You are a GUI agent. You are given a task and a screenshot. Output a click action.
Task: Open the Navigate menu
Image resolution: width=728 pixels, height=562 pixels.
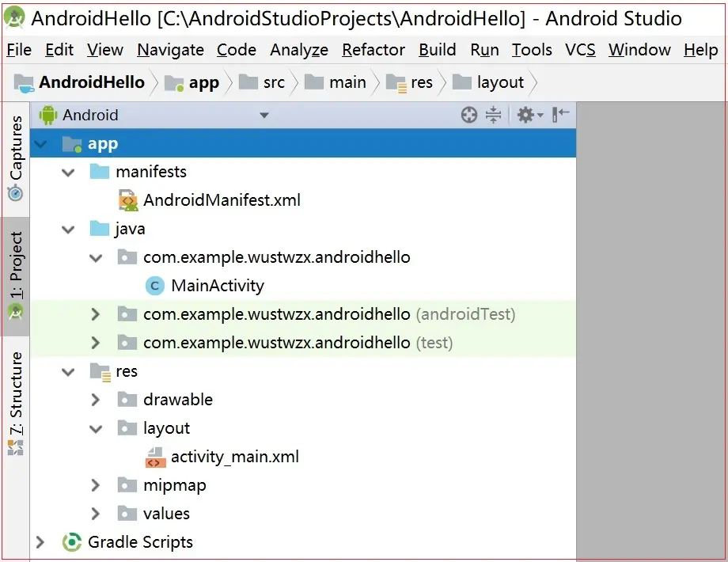tap(170, 50)
